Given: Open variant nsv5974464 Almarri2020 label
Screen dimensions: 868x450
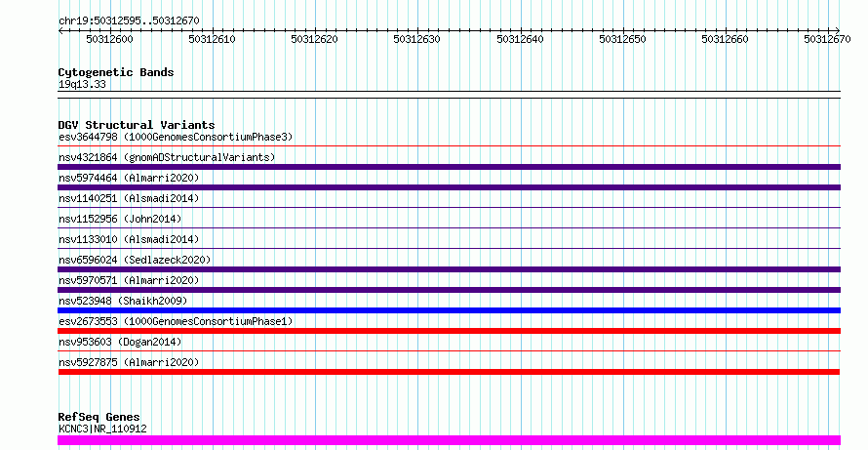Looking at the screenshot, I should coord(129,178).
